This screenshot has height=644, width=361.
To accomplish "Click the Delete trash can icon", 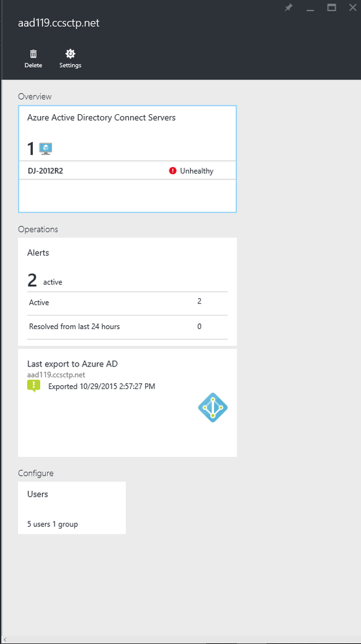I will 34,54.
